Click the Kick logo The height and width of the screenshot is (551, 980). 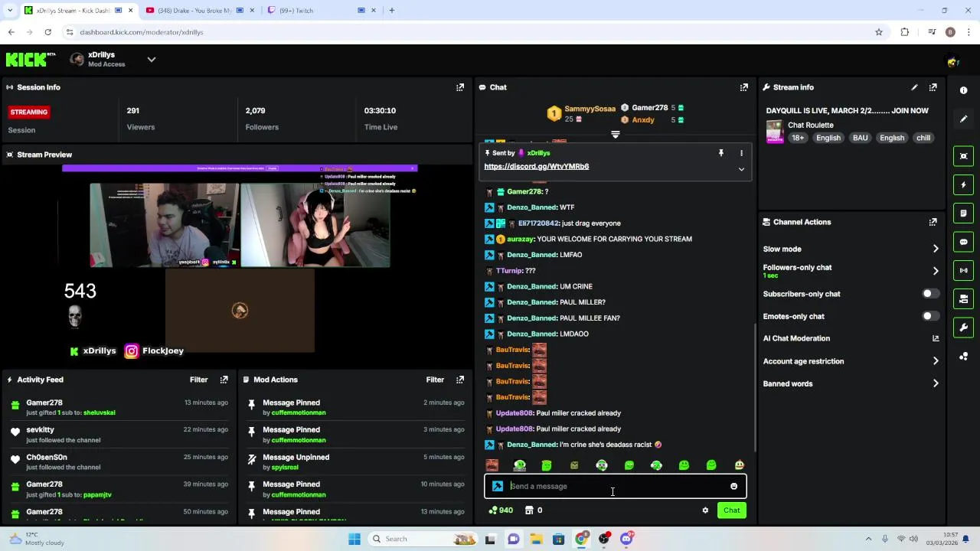coord(31,59)
